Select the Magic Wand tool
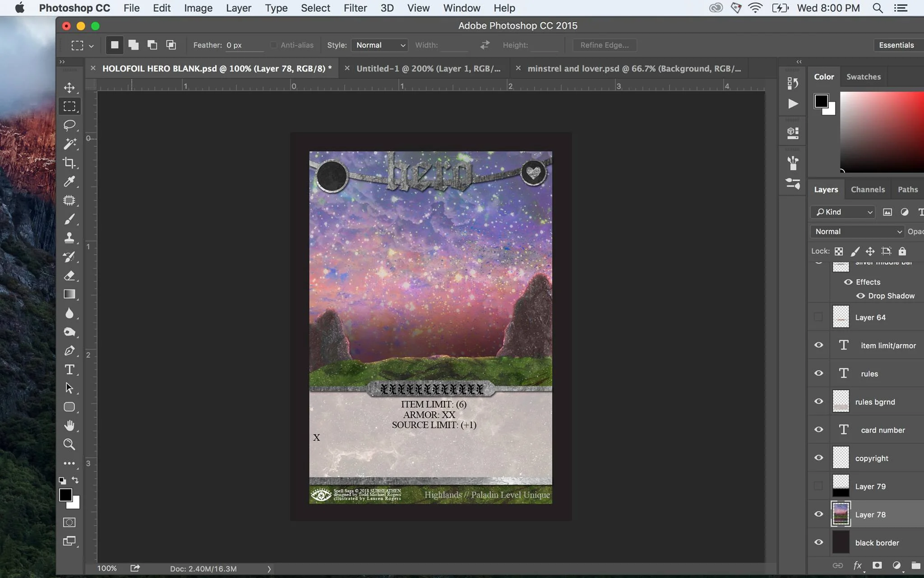Image resolution: width=924 pixels, height=578 pixels. tap(69, 144)
